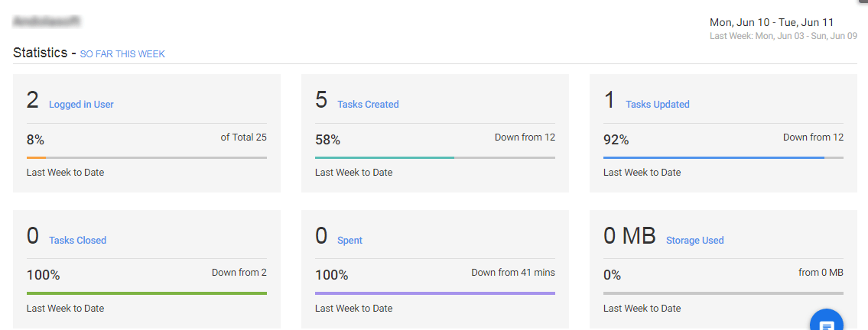Viewport: 868px width, 330px height.
Task: Click the teal Tasks Created progress bar
Action: click(435, 157)
